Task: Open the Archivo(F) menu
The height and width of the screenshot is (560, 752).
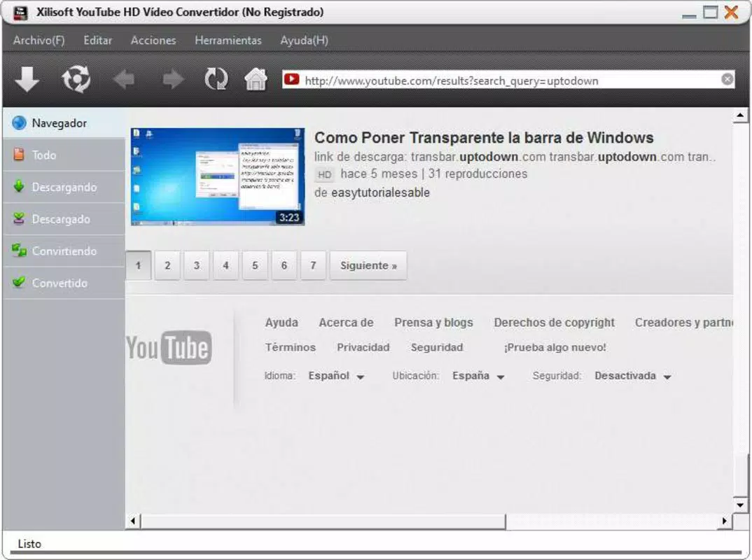Action: (39, 41)
